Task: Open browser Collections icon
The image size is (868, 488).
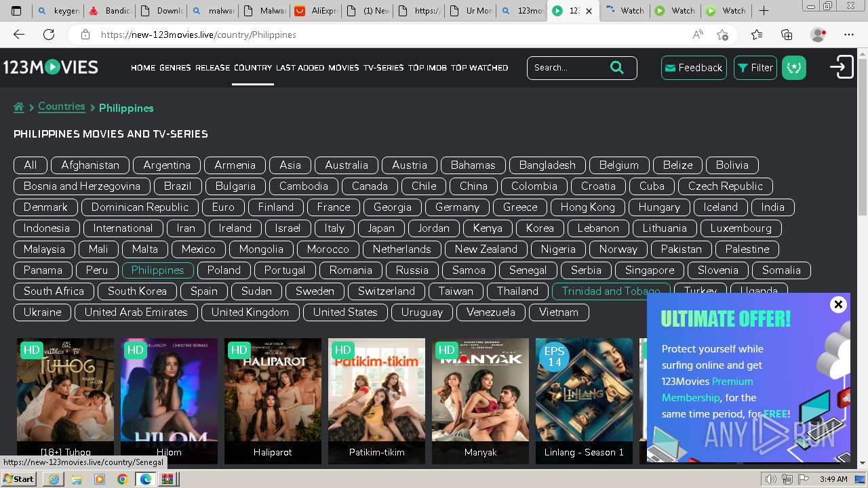Action: click(787, 35)
